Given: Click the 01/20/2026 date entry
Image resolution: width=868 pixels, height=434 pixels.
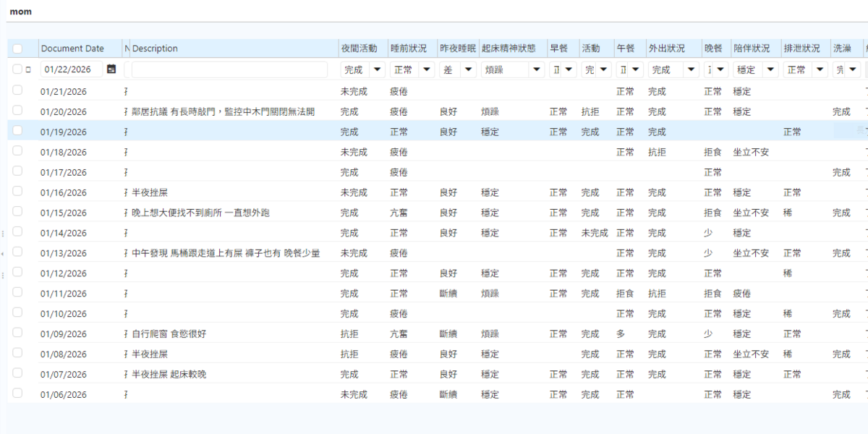Looking at the screenshot, I should point(64,112).
